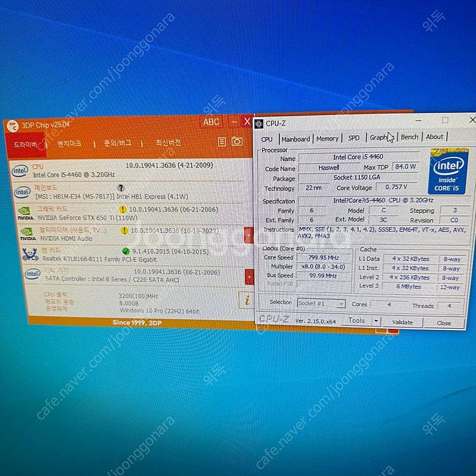Click the Cores value field showing 4
The height and width of the screenshot is (476, 476).
tap(389, 305)
